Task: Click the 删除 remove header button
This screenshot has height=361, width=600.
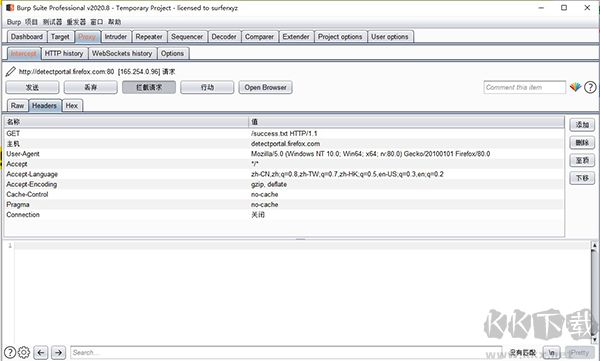Action: (x=582, y=143)
